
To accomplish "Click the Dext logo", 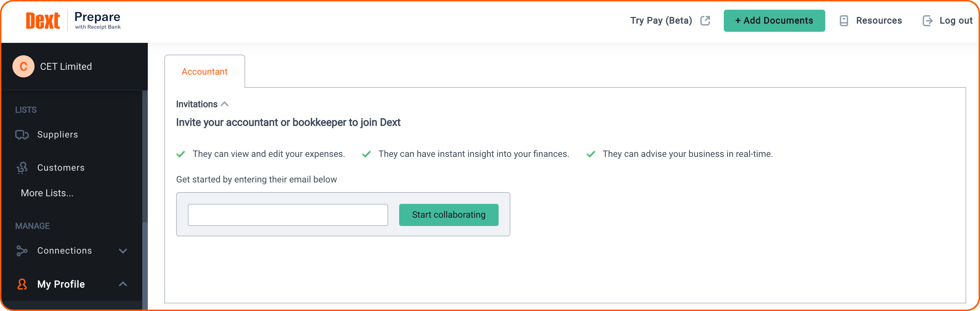I will click(x=42, y=20).
